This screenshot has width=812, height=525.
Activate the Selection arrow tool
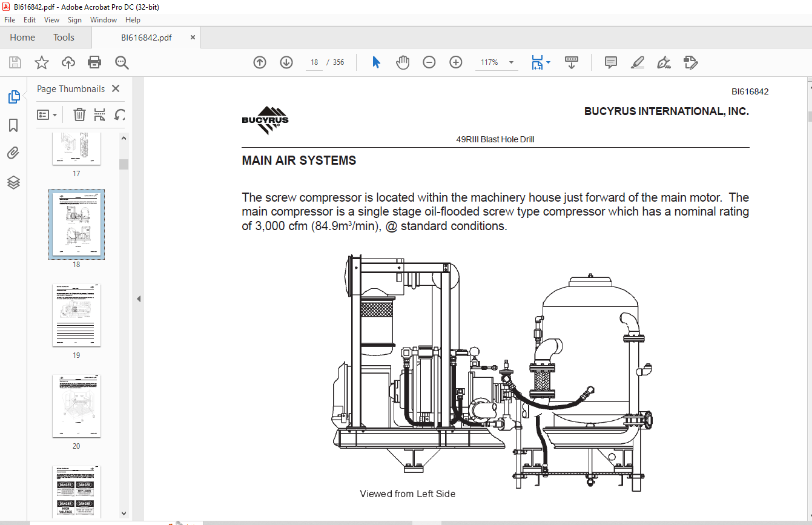coord(376,62)
